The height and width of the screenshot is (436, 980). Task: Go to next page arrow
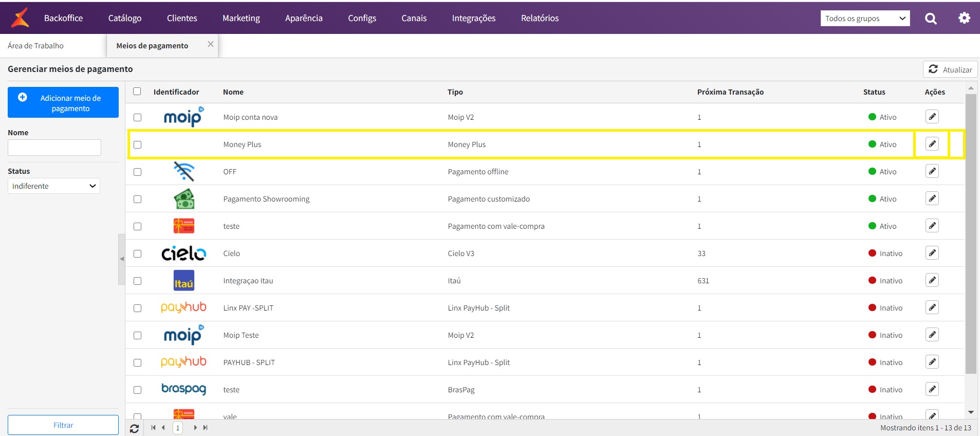pos(195,427)
